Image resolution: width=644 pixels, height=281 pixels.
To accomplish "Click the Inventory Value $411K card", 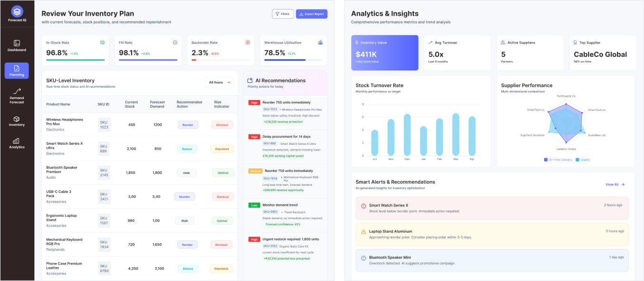I will (385, 52).
